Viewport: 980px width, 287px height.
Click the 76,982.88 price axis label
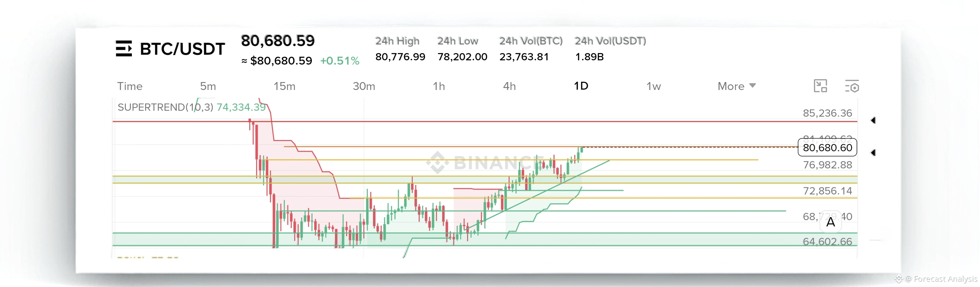827,165
